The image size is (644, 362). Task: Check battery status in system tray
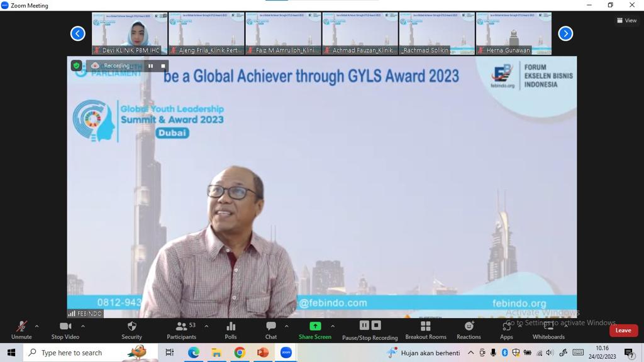(528, 353)
